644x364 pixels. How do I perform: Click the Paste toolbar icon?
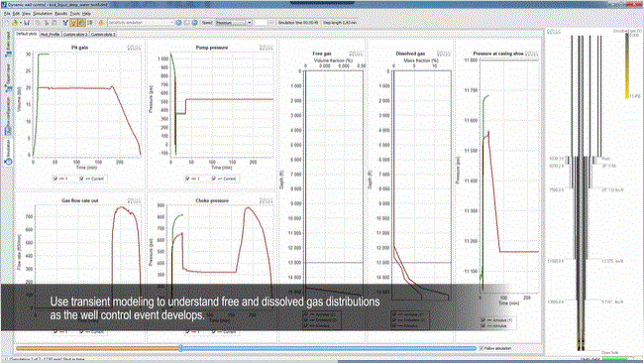pos(54,23)
